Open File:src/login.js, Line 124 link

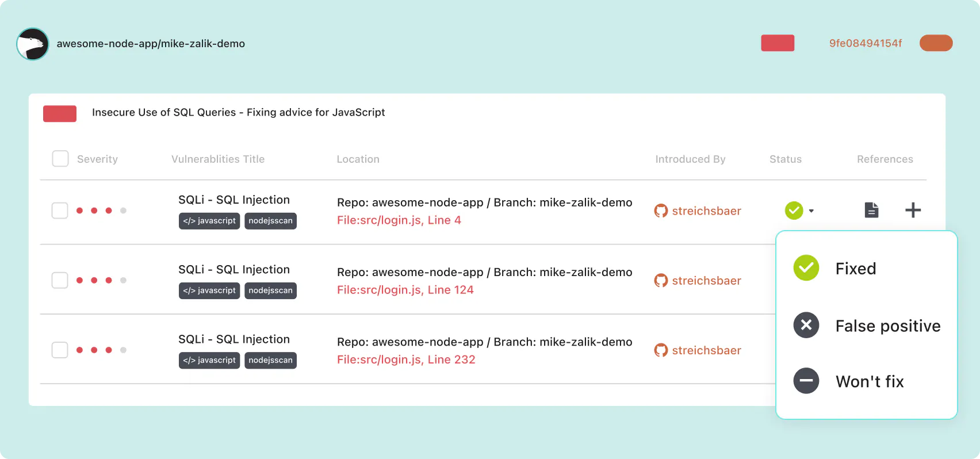(x=405, y=290)
